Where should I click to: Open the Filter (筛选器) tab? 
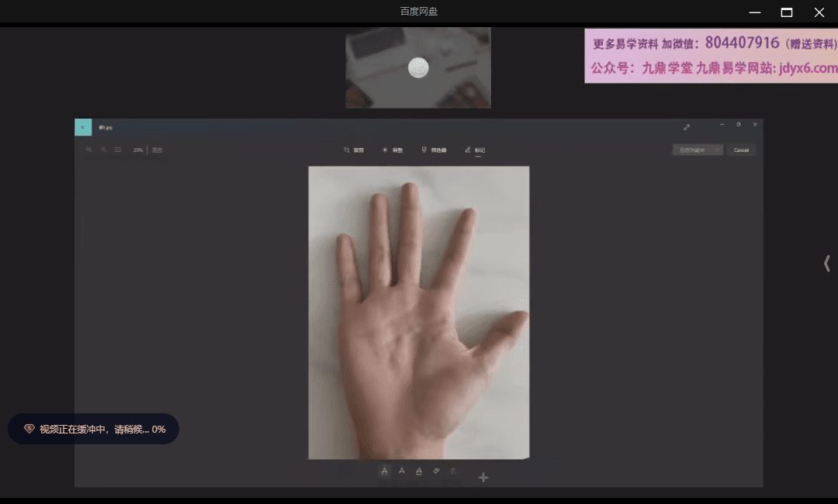point(434,150)
